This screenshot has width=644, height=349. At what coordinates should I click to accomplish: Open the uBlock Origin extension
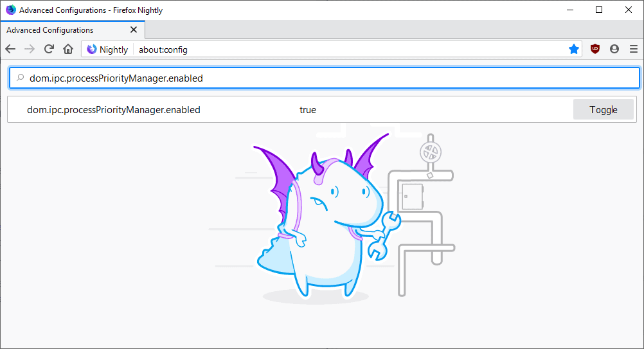pos(595,49)
